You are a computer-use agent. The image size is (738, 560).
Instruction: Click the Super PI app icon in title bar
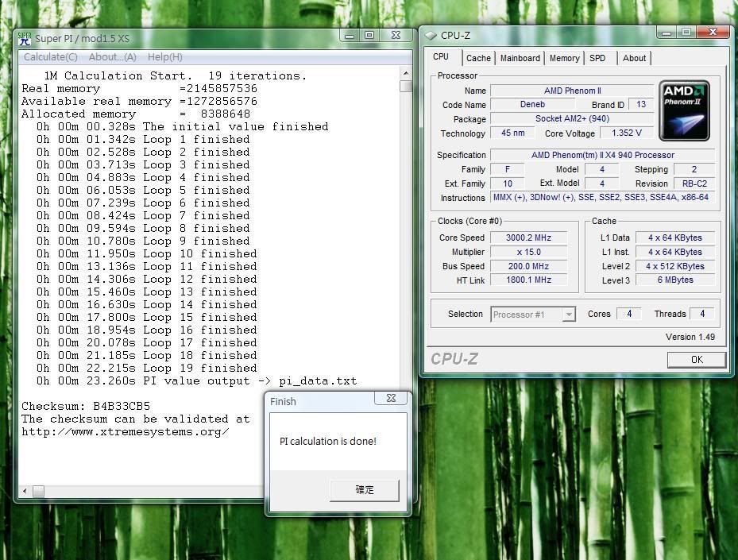click(x=25, y=39)
